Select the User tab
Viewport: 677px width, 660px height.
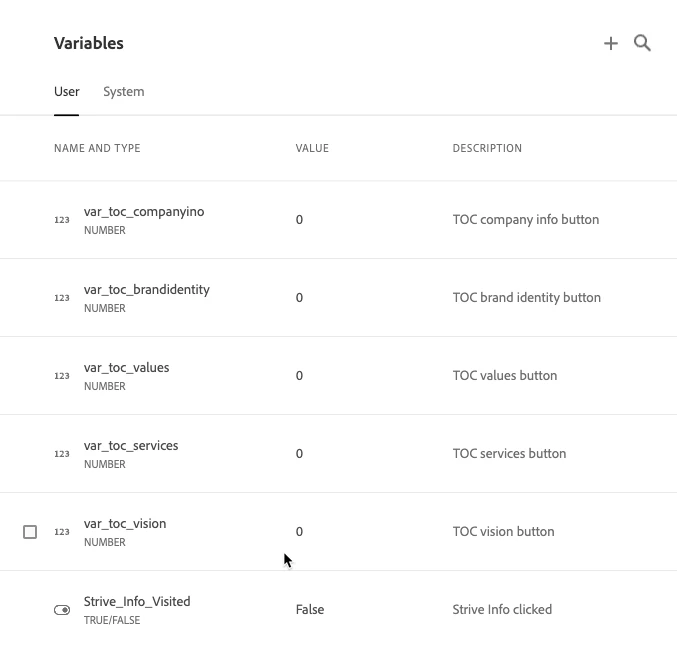[66, 92]
